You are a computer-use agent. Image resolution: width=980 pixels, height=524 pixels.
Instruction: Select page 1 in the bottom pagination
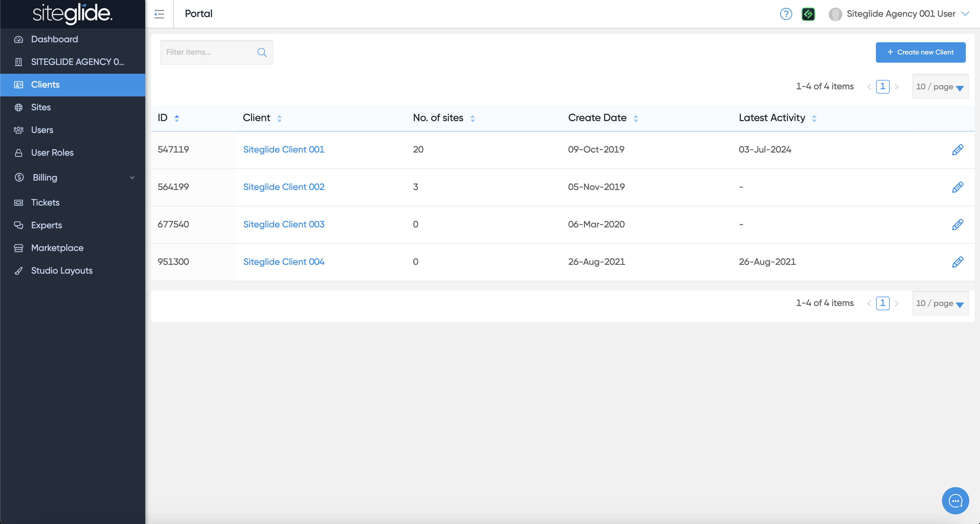[x=882, y=303]
